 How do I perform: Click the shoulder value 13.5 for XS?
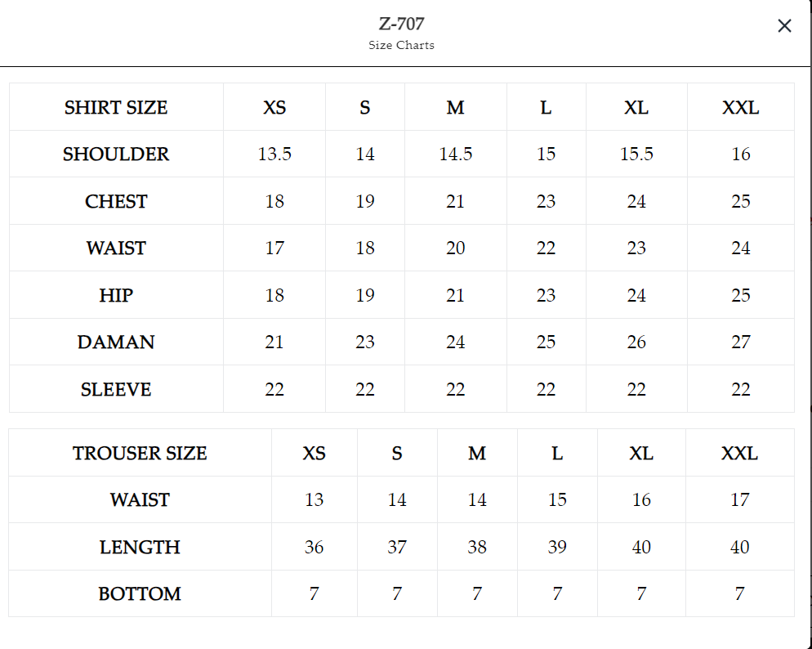pyautogui.click(x=274, y=154)
